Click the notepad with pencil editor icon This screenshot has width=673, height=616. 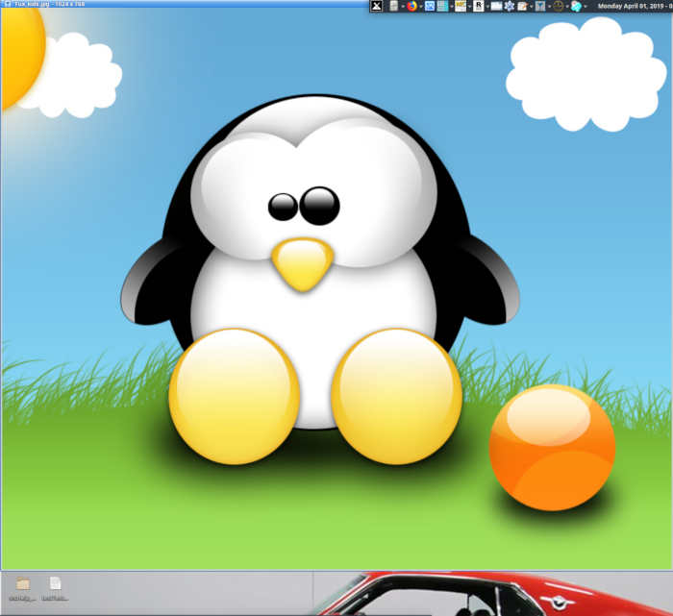coord(522,6)
